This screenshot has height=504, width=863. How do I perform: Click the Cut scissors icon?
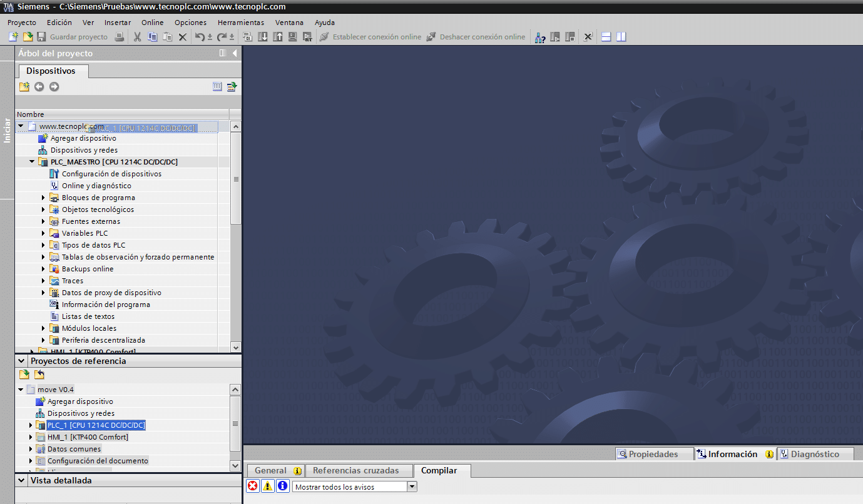(x=137, y=37)
